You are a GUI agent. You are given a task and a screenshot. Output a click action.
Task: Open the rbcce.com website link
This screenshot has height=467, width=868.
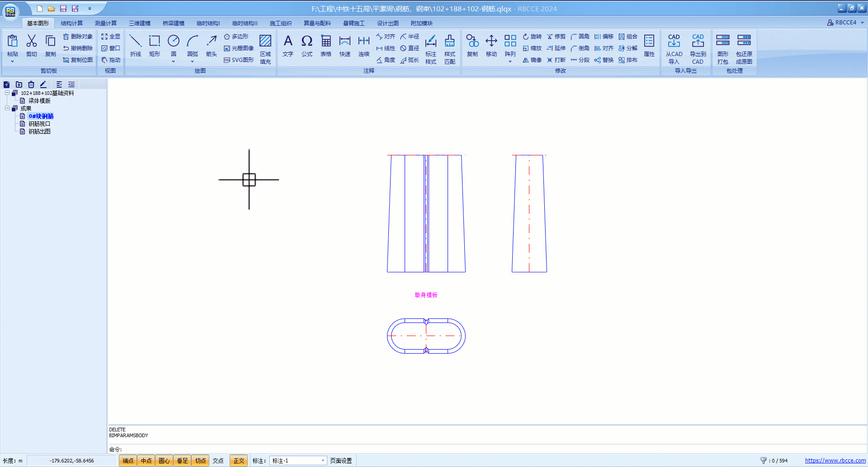835,461
